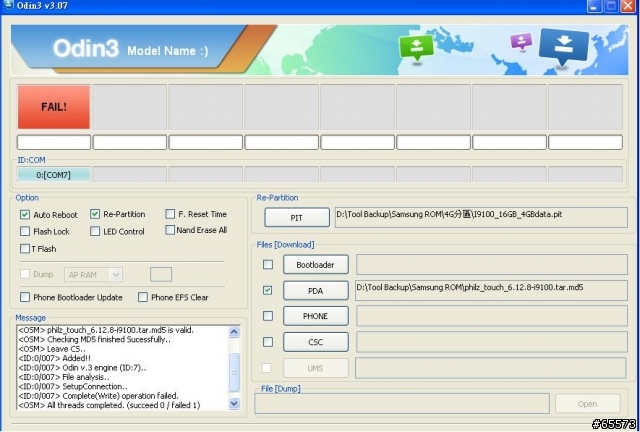The image size is (640, 432).
Task: Tick the Phone EFS Clear checkbox
Action: click(x=143, y=297)
